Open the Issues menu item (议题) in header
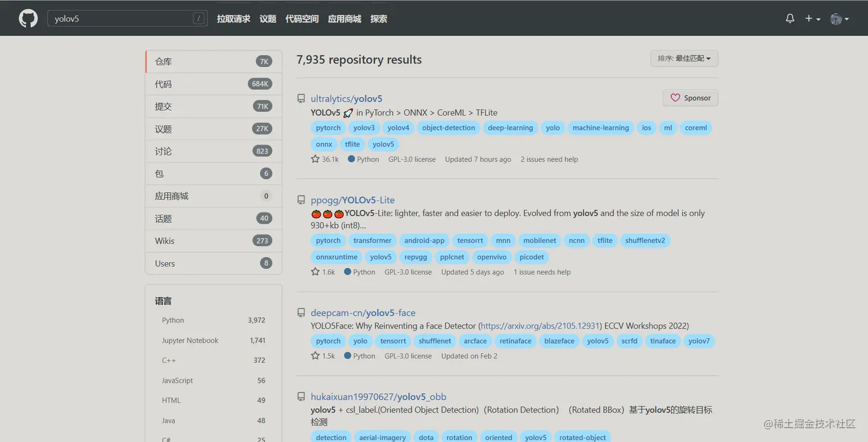 click(268, 19)
